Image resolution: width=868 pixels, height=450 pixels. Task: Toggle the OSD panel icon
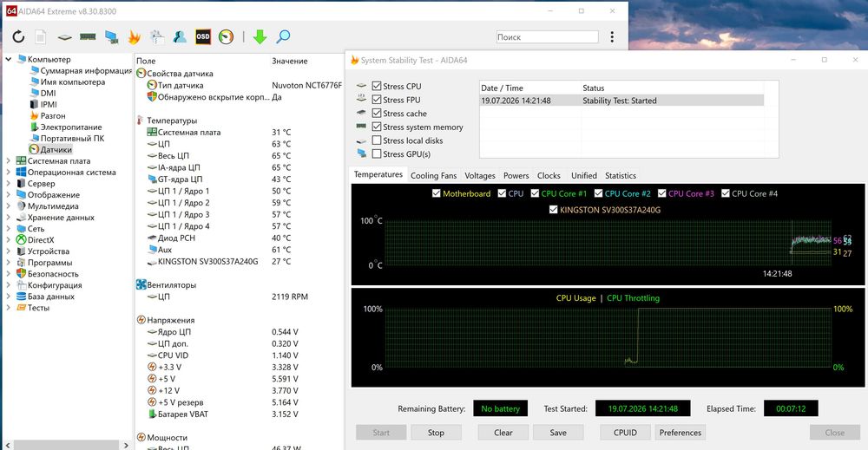(203, 37)
